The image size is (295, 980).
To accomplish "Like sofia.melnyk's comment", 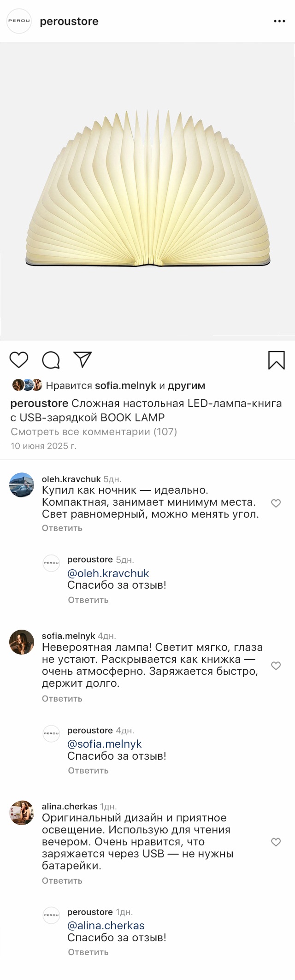I will click(x=276, y=666).
